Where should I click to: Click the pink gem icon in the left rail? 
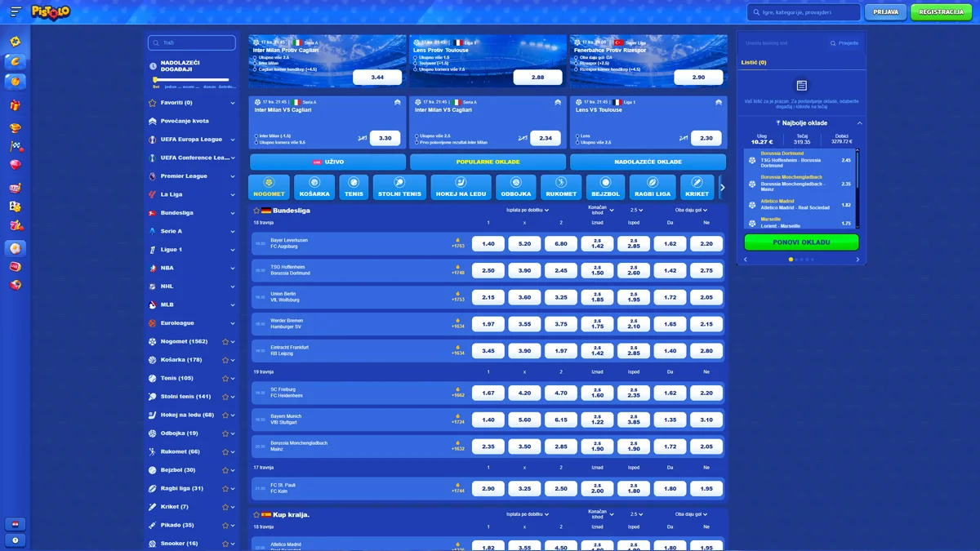click(15, 166)
